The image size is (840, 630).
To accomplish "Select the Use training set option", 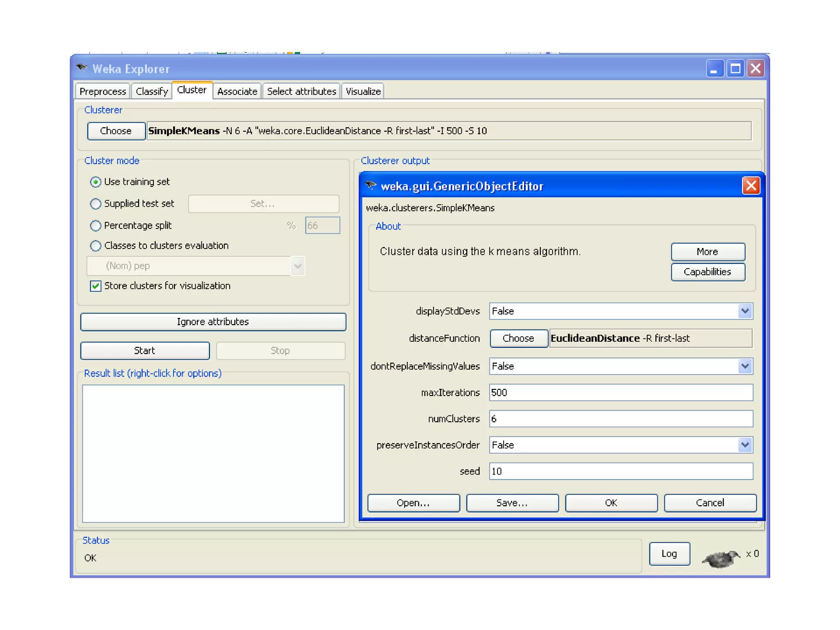I will pyautogui.click(x=96, y=182).
